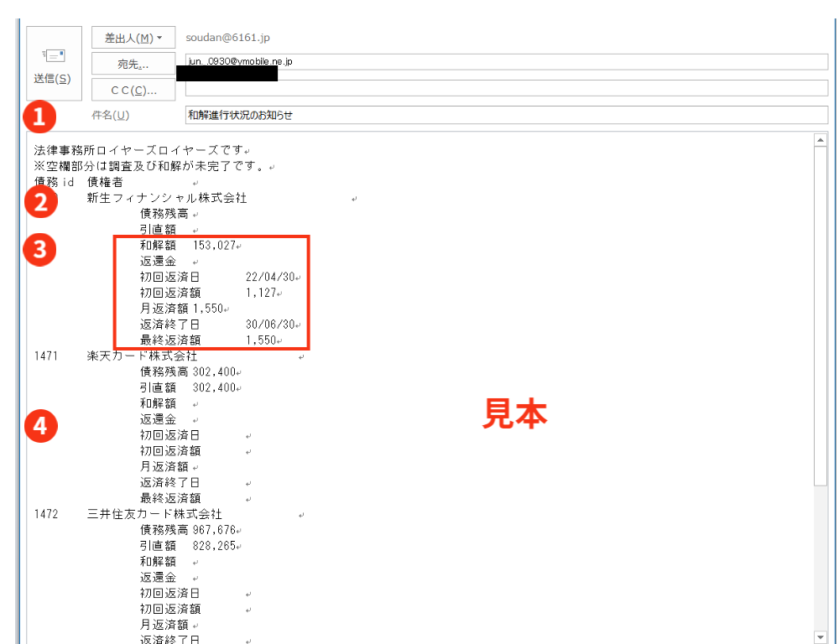Viewport: 839px width, 644px height.
Task: Click settlement amount 153,027
Action: point(214,246)
